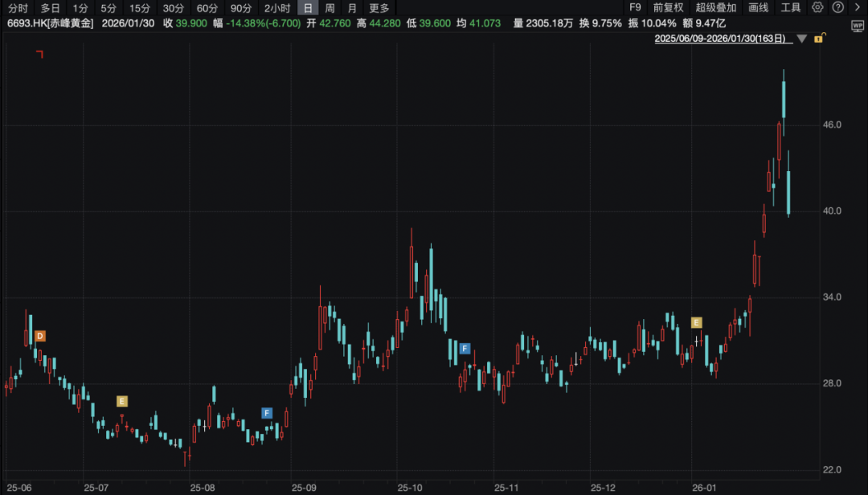Screen dimensions: 868x495
Task: Select the 60分 interval tab
Action: [207, 8]
